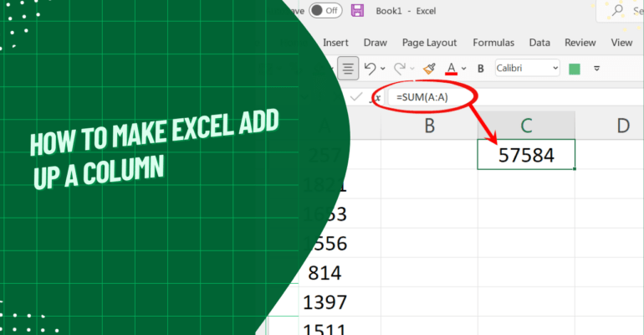Open the Font Color dropdown arrow

point(464,69)
